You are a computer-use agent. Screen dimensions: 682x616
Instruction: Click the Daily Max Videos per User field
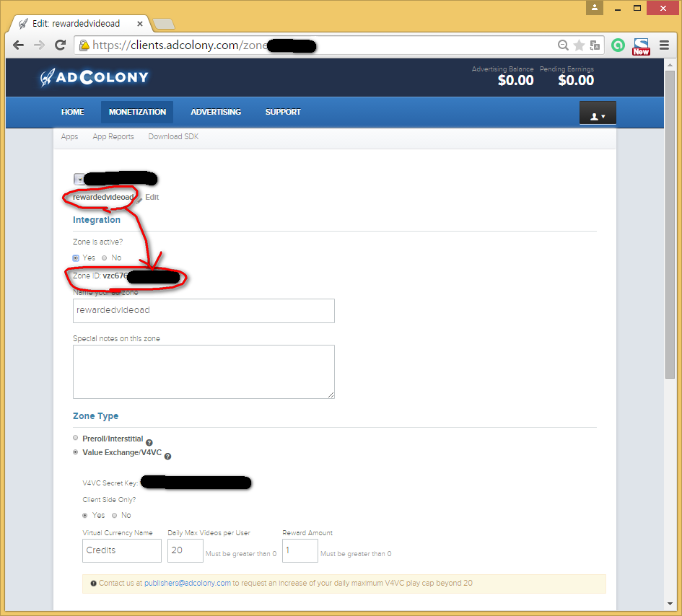[185, 550]
